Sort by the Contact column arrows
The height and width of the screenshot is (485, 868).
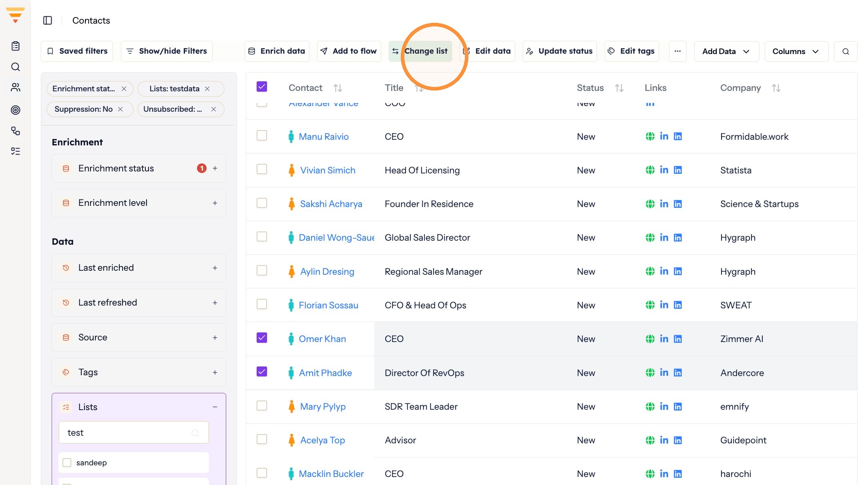tap(338, 88)
